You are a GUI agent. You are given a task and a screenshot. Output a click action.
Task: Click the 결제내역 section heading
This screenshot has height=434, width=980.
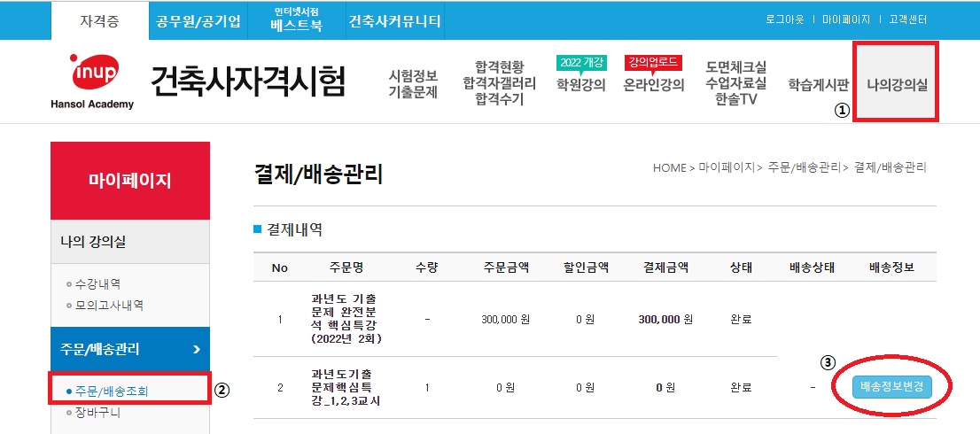coord(294,229)
